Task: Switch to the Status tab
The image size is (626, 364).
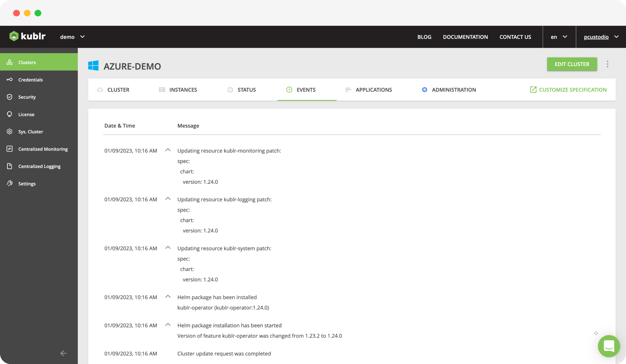Action: (242, 90)
